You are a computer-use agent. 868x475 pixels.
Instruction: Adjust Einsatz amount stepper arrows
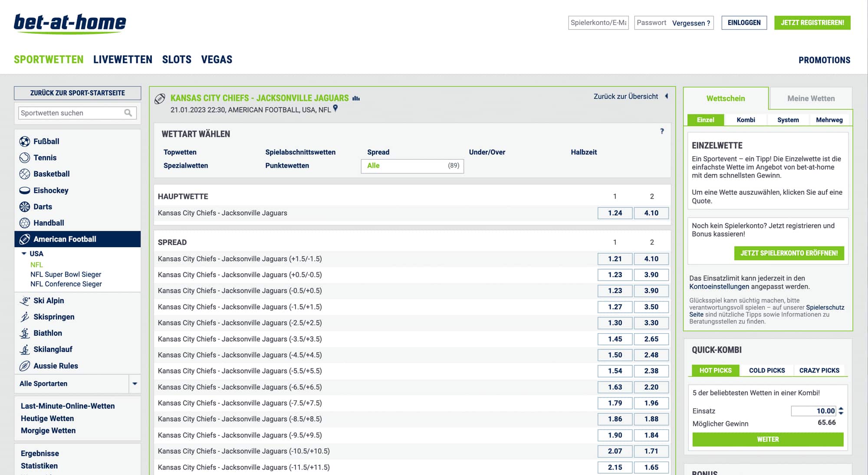point(841,411)
